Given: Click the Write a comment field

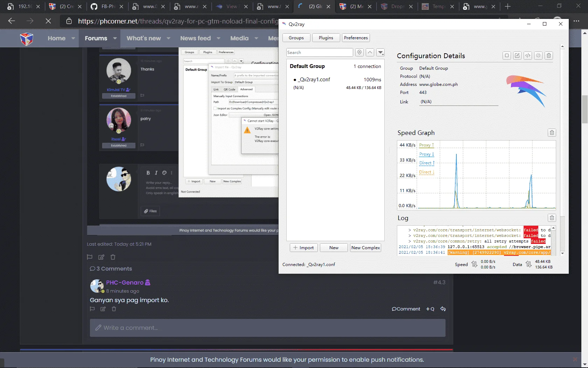Looking at the screenshot, I should pos(267,328).
